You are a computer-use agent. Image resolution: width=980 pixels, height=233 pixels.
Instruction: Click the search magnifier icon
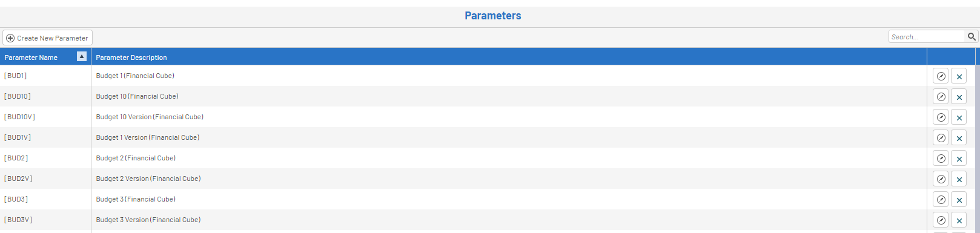pyautogui.click(x=972, y=37)
